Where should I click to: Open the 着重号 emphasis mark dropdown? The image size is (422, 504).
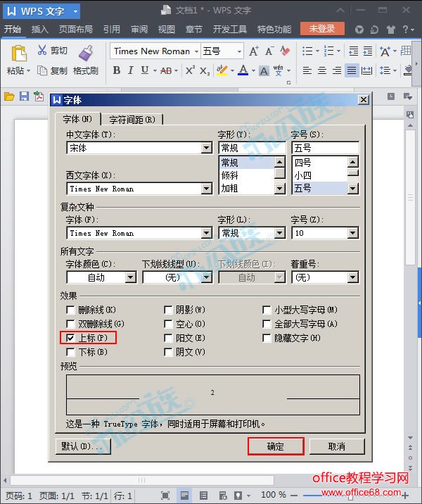353,277
